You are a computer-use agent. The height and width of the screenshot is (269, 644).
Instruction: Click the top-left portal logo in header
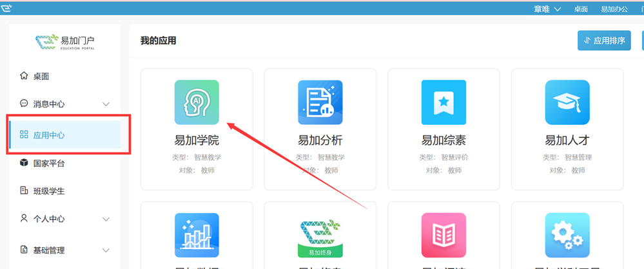point(6,8)
